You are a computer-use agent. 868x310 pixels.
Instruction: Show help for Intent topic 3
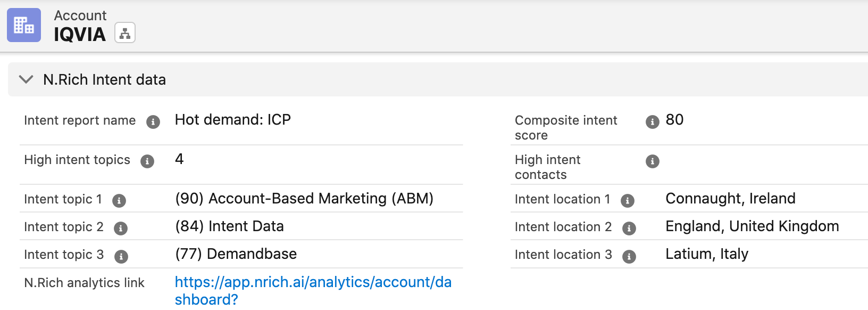point(121,256)
